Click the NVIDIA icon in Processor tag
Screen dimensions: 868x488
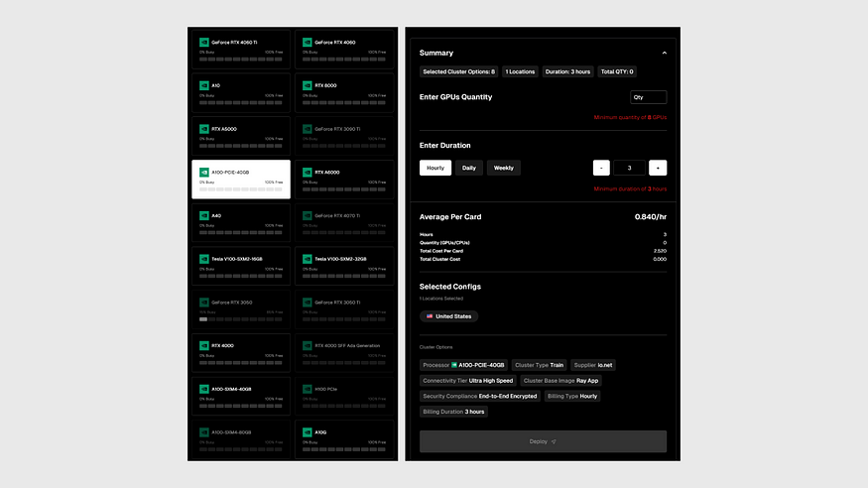[x=454, y=365]
